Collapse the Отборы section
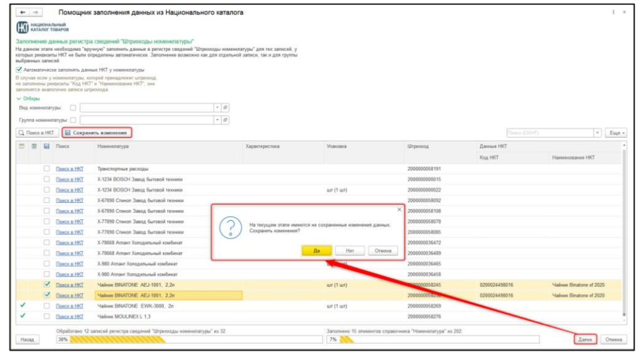This screenshot has width=644, height=355. coord(18,99)
